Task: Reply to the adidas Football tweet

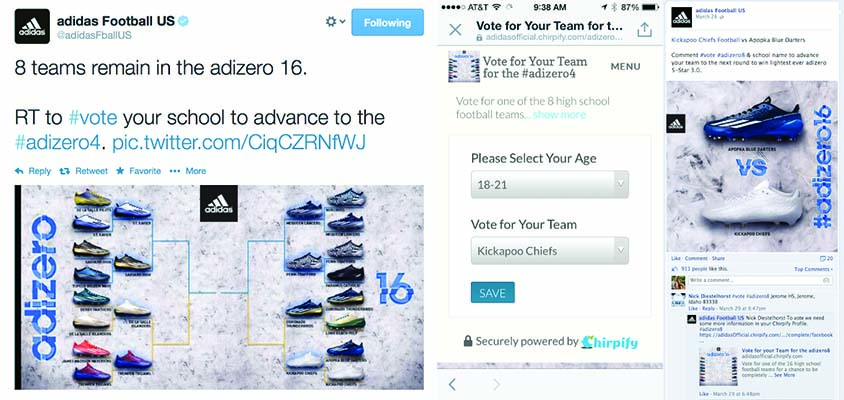Action: (33, 171)
